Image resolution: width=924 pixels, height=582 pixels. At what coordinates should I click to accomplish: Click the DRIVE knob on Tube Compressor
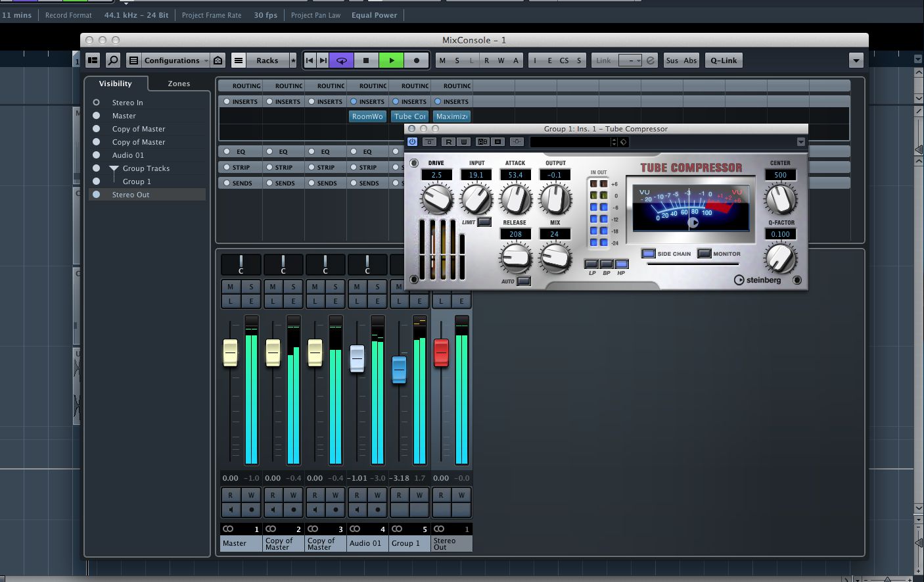tap(436, 199)
